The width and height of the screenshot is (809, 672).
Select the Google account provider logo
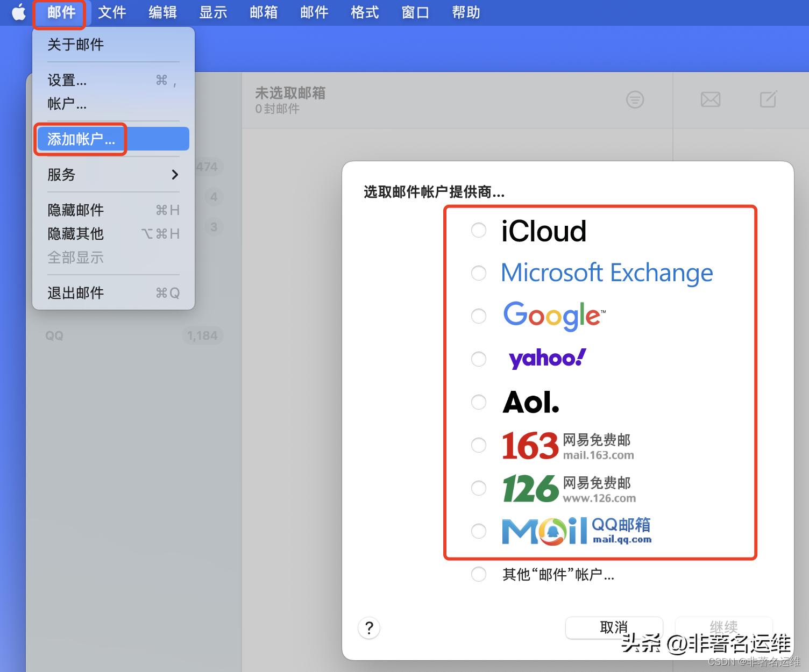552,316
